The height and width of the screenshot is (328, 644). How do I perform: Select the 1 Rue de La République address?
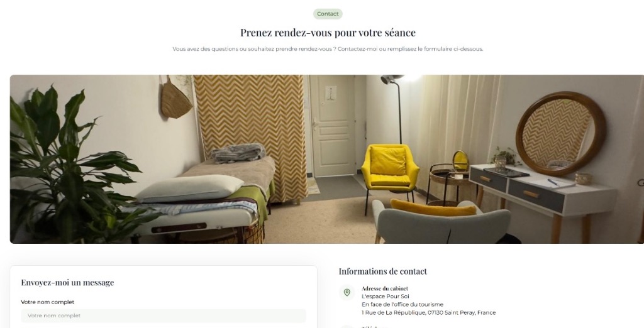click(x=428, y=313)
